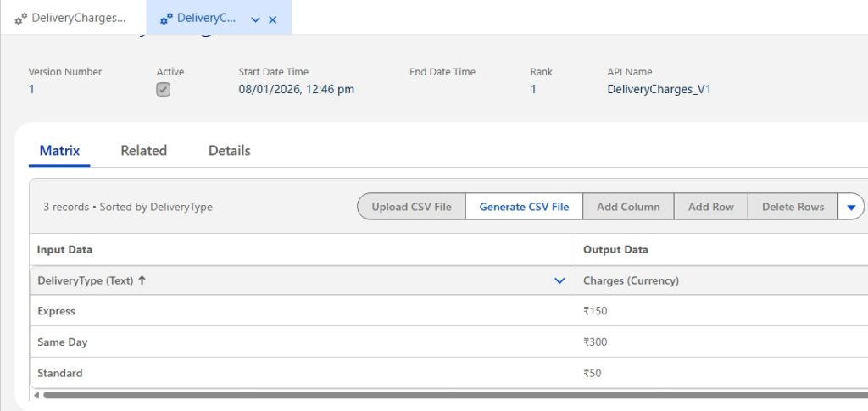Viewport: 868px width, 411px height.
Task: Switch to the Related tab
Action: pos(143,150)
